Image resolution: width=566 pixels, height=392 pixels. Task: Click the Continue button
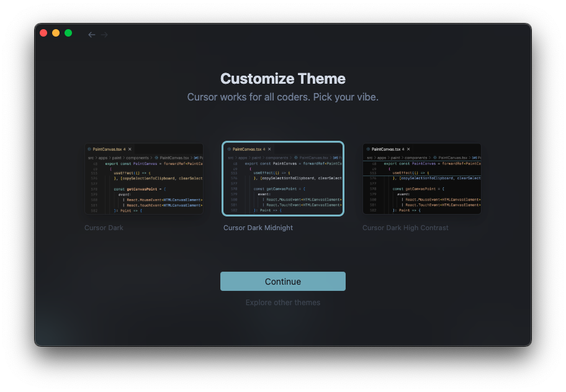point(282,282)
